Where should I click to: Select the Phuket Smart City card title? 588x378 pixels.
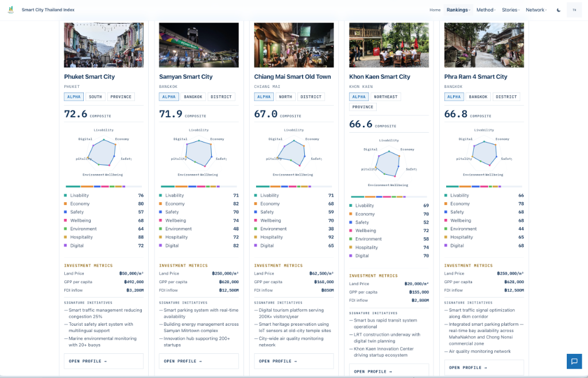coord(89,76)
